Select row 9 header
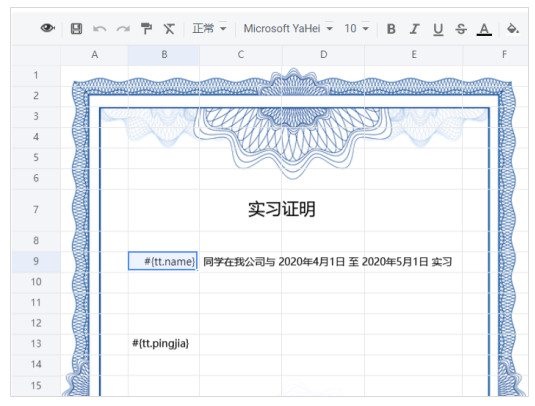The width and height of the screenshot is (535, 406). click(36, 261)
